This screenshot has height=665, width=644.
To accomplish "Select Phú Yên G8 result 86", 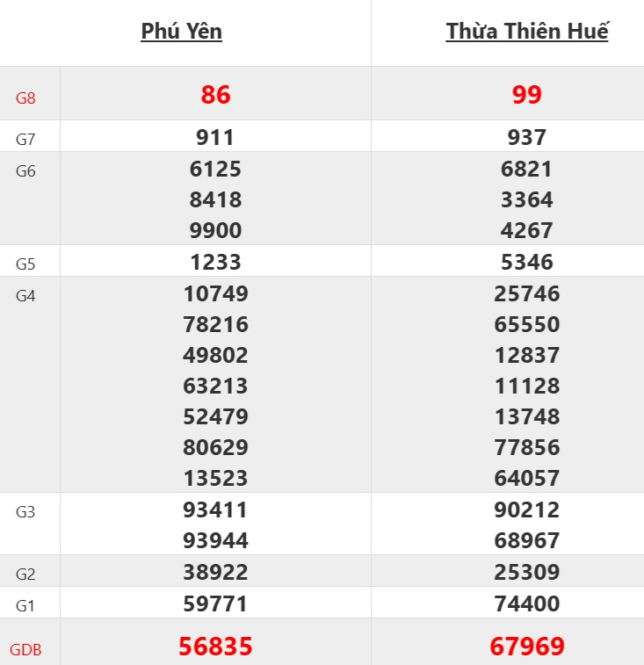I will 215,95.
